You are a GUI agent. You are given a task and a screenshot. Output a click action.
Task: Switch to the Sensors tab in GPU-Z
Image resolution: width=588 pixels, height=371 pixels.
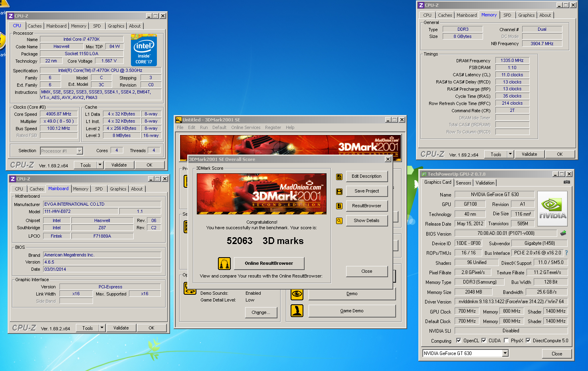[x=463, y=183]
